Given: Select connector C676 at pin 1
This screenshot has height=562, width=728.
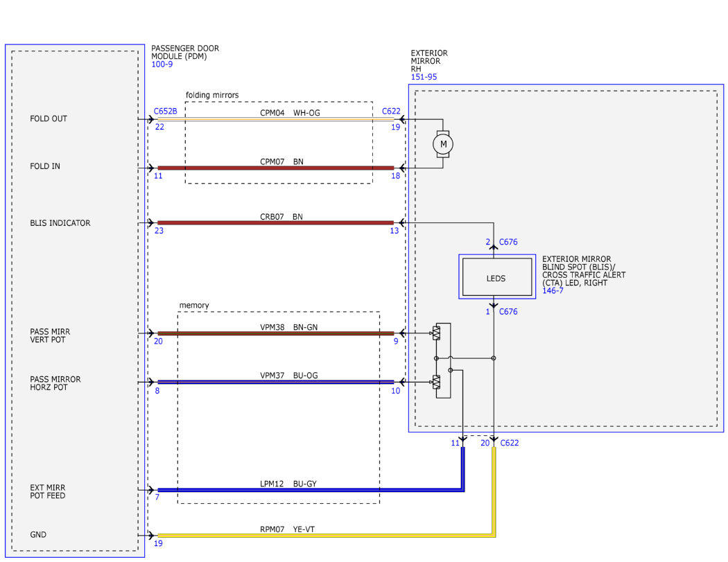Looking at the screenshot, I should point(508,312).
